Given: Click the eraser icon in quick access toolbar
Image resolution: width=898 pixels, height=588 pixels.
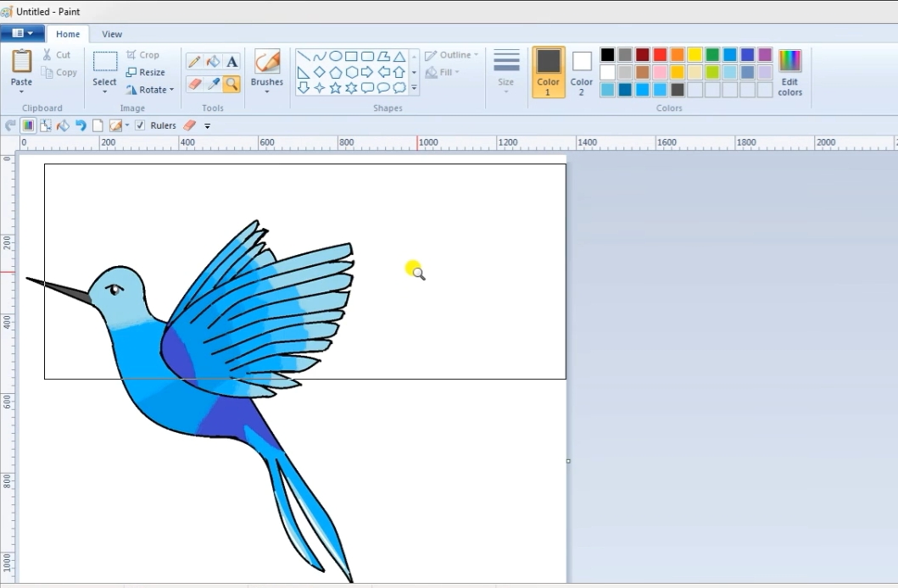Looking at the screenshot, I should click(190, 125).
